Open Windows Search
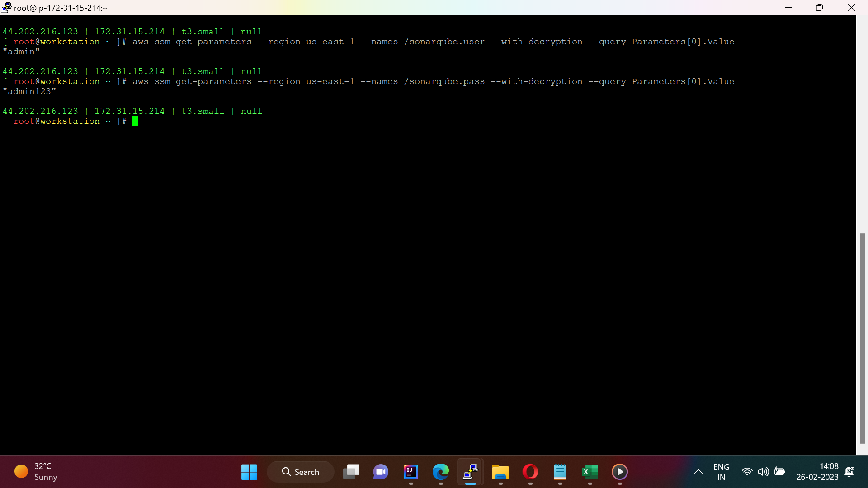868x488 pixels. 300,471
